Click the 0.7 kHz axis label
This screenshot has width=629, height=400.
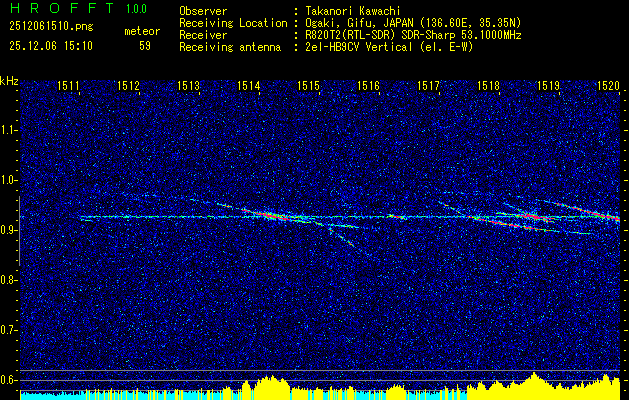7,330
